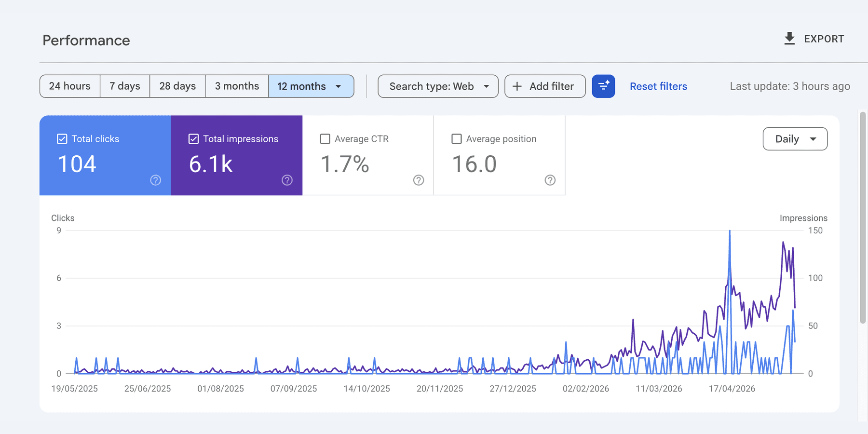
Task: Open help icon on Total clicks card
Action: point(155,180)
